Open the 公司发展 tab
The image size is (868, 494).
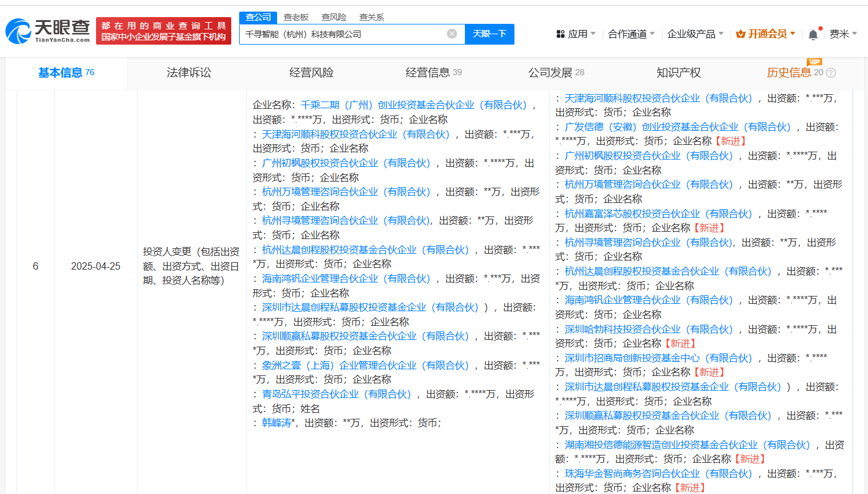556,73
